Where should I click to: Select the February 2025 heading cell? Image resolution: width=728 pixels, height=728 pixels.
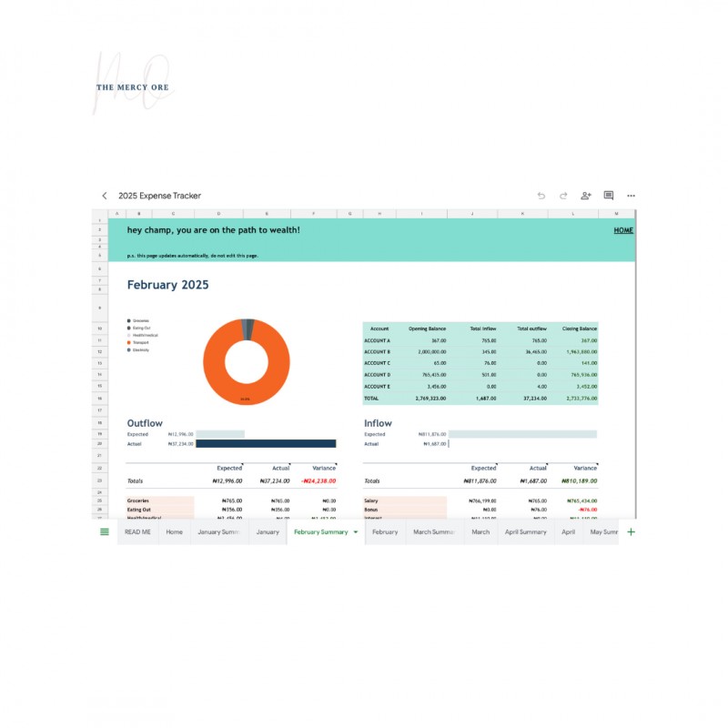(168, 285)
